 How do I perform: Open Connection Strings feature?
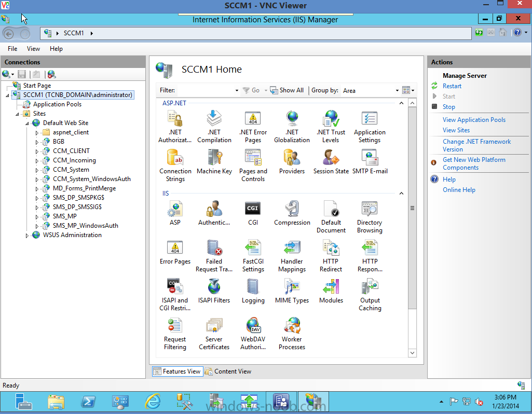175,166
